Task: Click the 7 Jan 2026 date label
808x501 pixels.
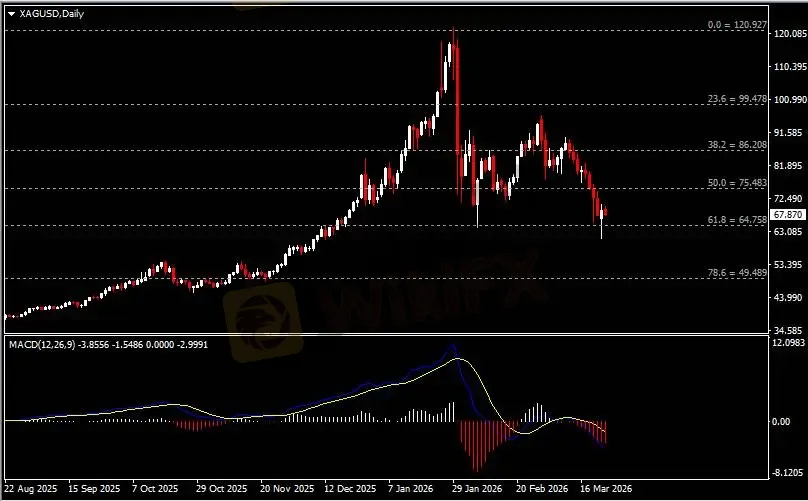Action: 411,488
